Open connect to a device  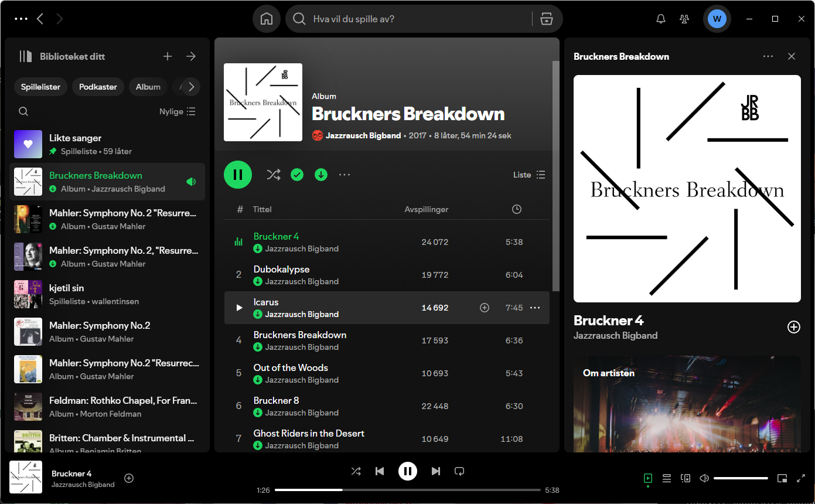tap(686, 478)
